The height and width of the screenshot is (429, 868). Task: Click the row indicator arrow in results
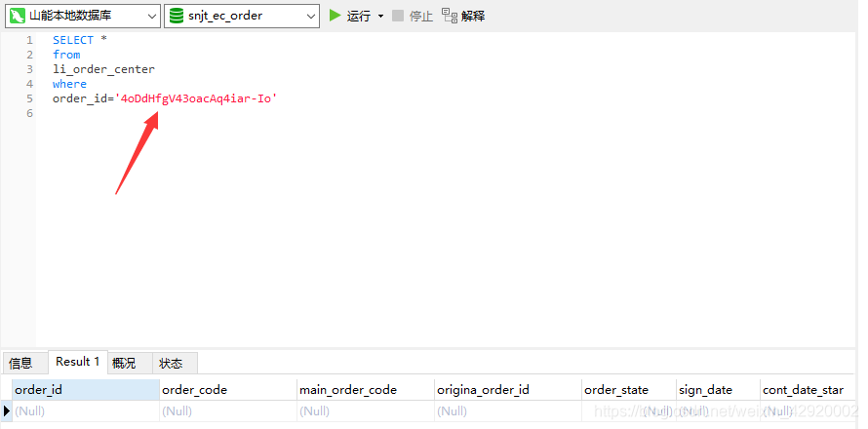click(x=7, y=410)
